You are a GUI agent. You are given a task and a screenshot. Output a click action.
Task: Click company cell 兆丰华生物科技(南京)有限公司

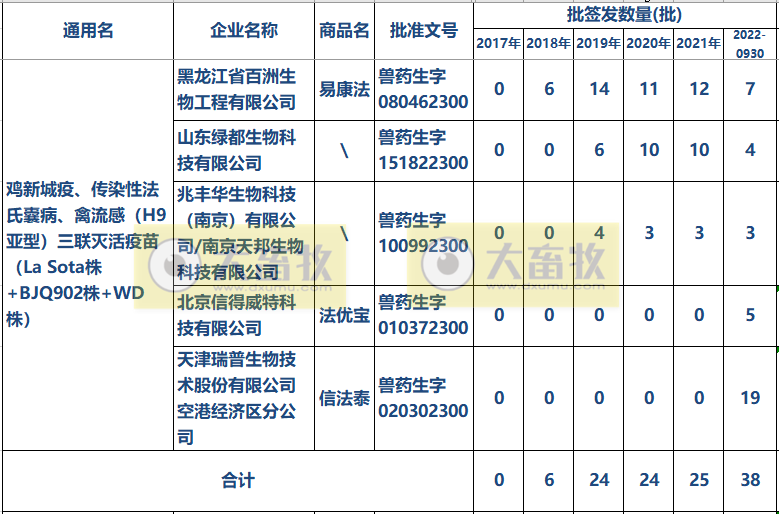pyautogui.click(x=244, y=233)
